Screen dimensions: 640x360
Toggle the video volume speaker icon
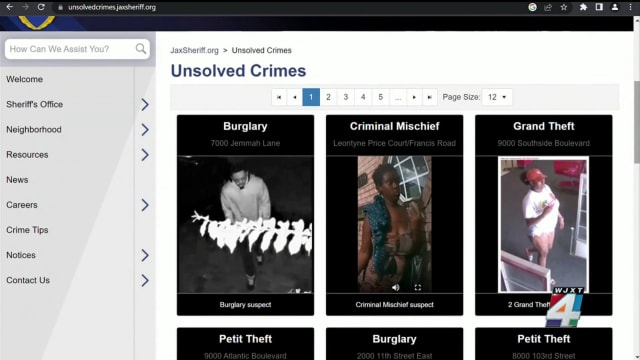tap(396, 287)
